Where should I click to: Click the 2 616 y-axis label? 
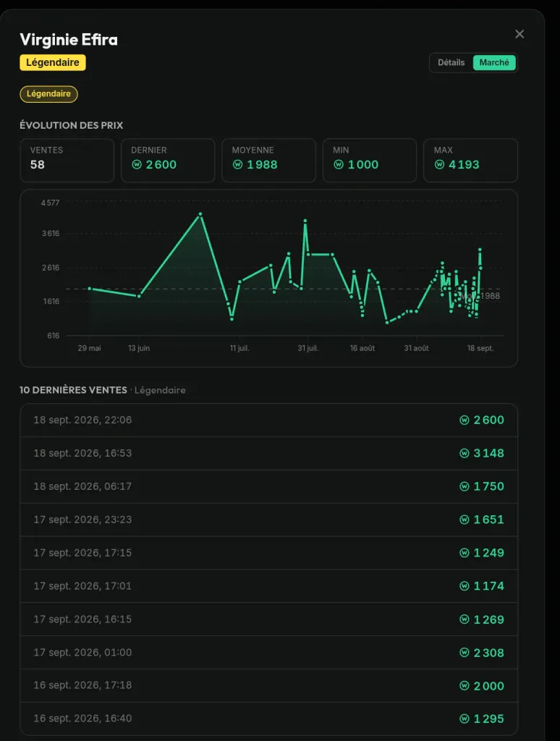click(51, 268)
